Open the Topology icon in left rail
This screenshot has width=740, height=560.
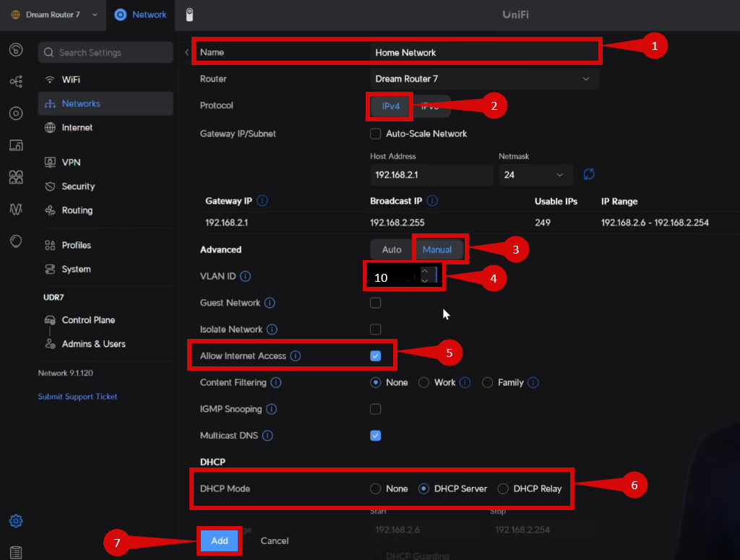tap(16, 81)
